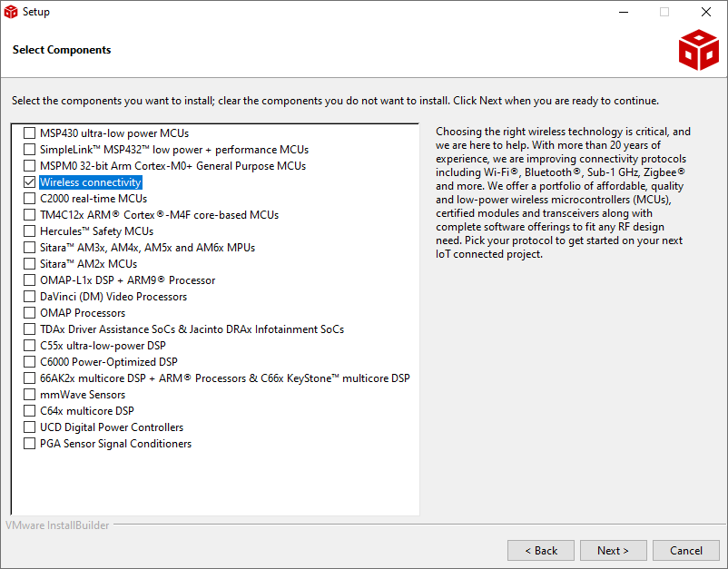Click the red cube Setup icon in title bar
The image size is (728, 569).
click(x=12, y=12)
